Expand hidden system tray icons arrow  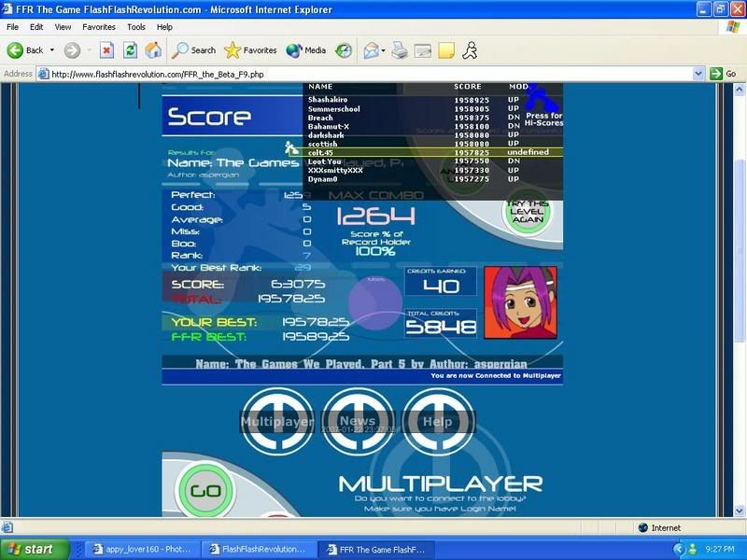(679, 550)
